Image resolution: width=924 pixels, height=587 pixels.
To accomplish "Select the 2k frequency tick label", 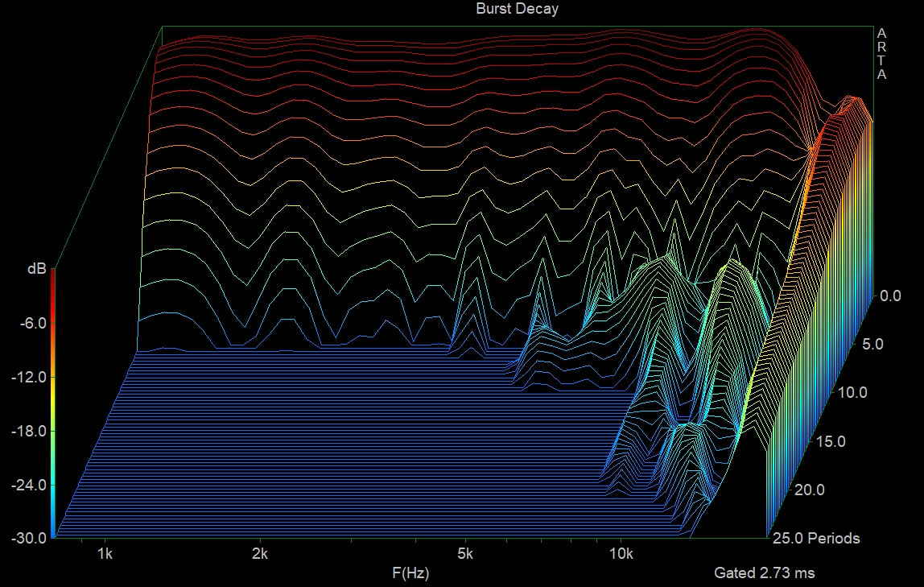I will click(259, 554).
